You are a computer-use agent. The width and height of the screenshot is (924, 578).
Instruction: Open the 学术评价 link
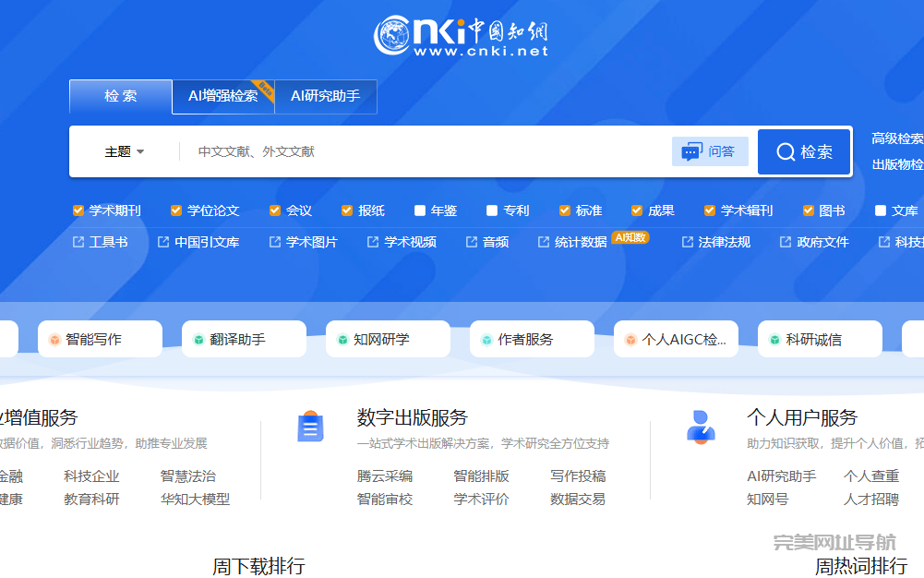point(482,500)
